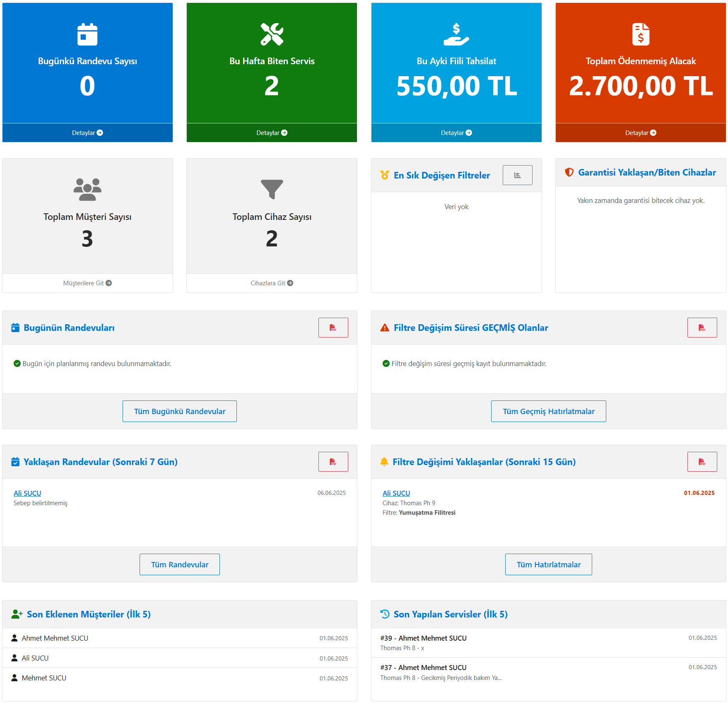Open Detaylar for Bu Hafta Biten Servis
This screenshot has width=728, height=716.
coord(272,133)
